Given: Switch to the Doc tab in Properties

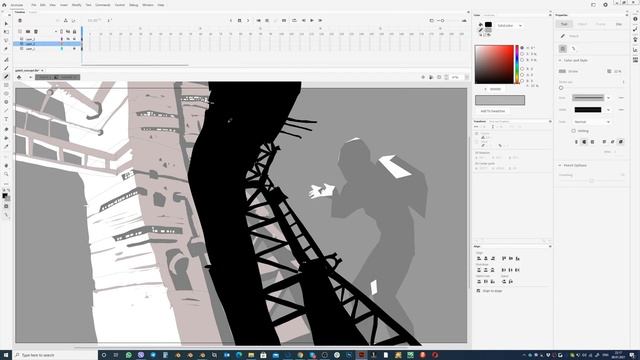Looking at the screenshot, I should (619, 24).
